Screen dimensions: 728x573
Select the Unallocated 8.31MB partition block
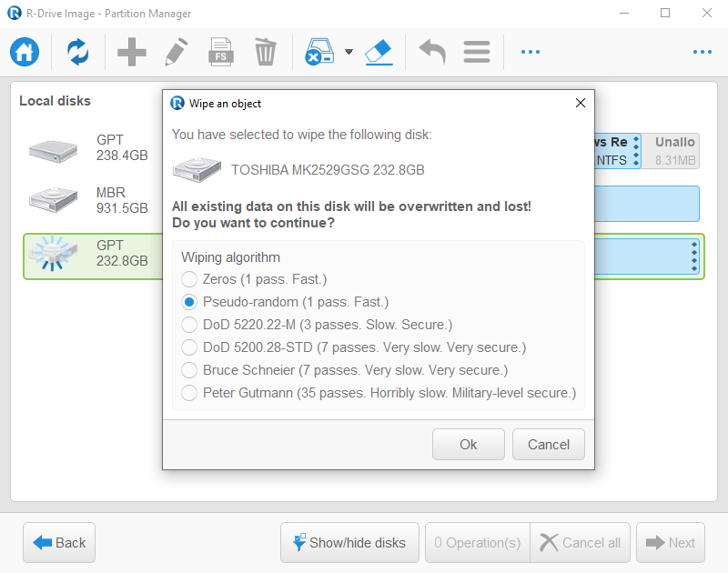[671, 151]
